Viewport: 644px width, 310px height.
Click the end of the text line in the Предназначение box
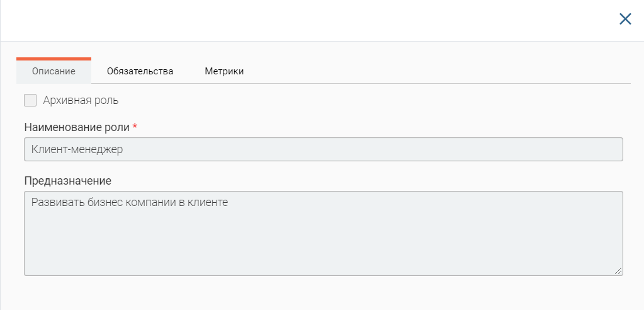tap(229, 202)
